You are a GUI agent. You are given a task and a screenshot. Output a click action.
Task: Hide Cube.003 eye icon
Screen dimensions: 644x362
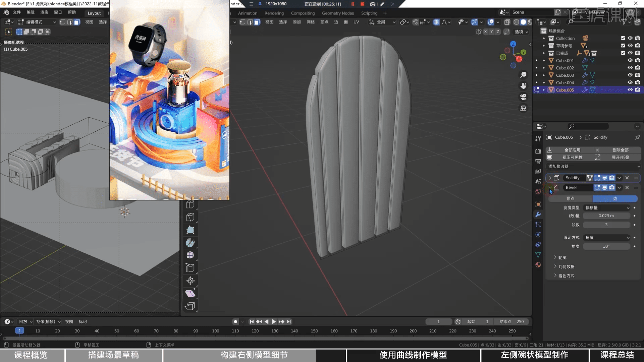630,75
